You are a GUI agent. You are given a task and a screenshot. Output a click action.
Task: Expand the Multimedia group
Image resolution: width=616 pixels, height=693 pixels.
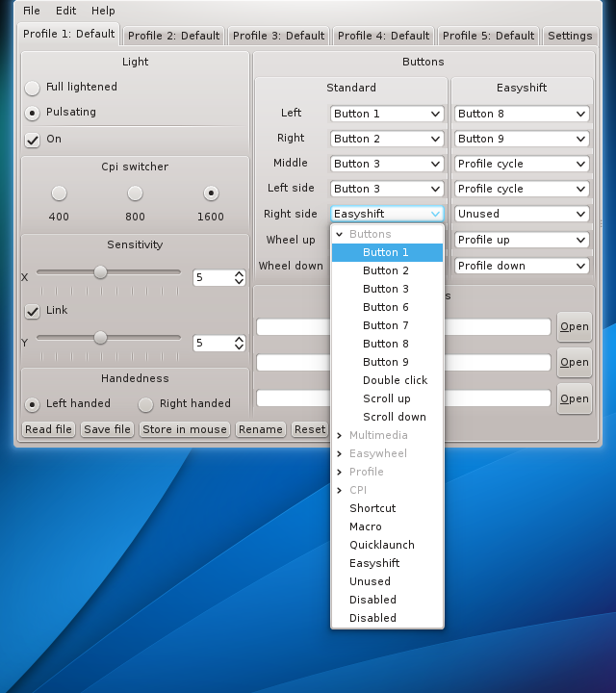pos(340,436)
